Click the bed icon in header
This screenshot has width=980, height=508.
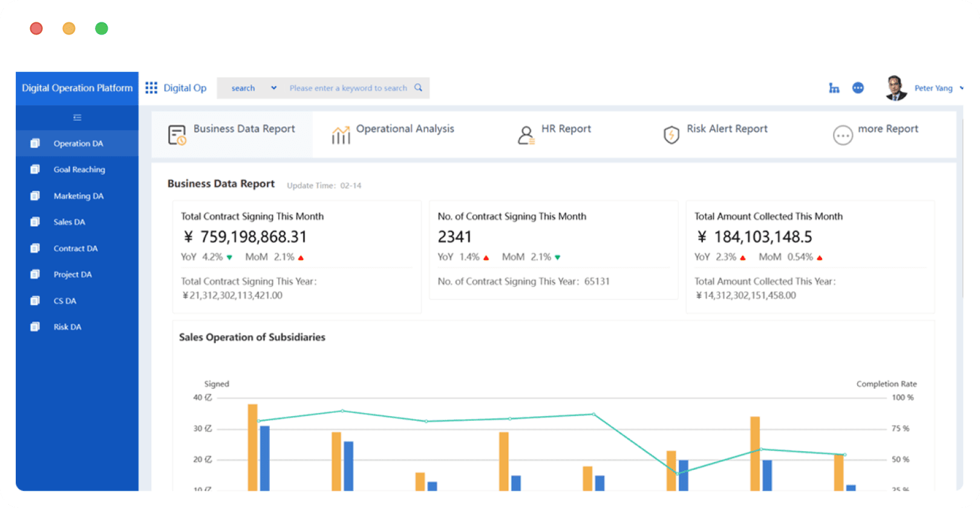click(834, 88)
